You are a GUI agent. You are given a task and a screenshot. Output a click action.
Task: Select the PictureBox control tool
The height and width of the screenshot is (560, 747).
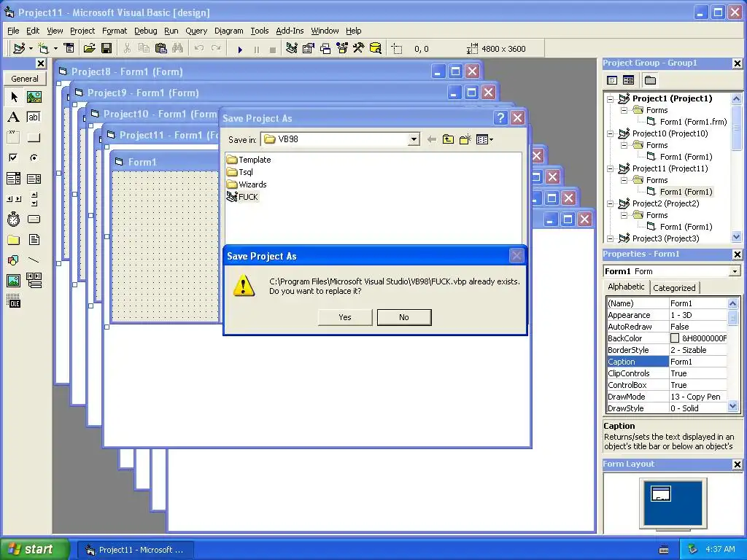tap(34, 97)
